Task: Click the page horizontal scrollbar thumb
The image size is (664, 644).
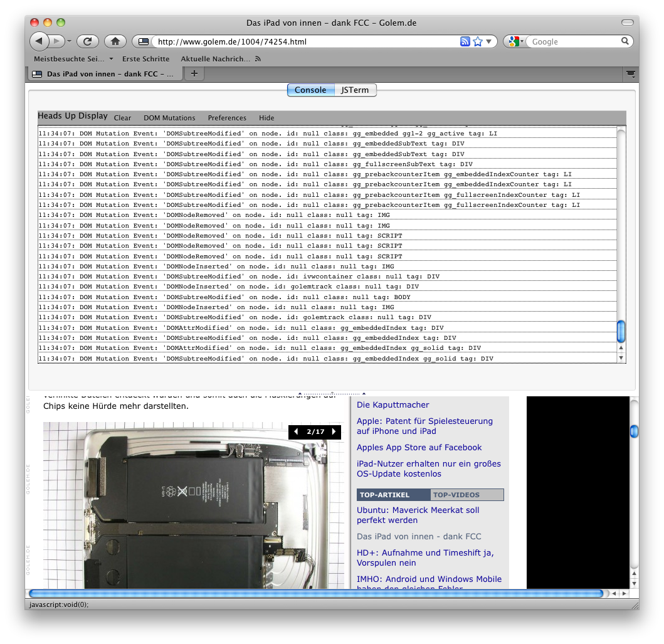Action: [x=316, y=594]
